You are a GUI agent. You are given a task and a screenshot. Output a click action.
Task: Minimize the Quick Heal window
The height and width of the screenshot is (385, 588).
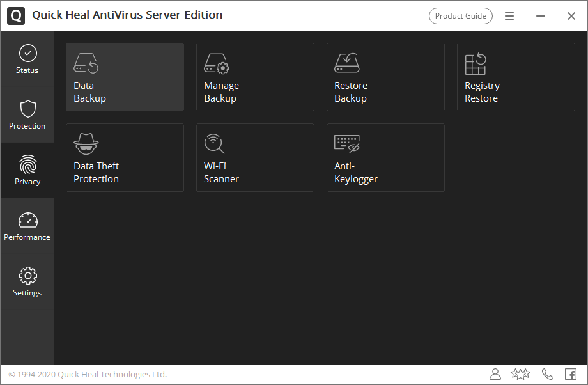pos(540,16)
